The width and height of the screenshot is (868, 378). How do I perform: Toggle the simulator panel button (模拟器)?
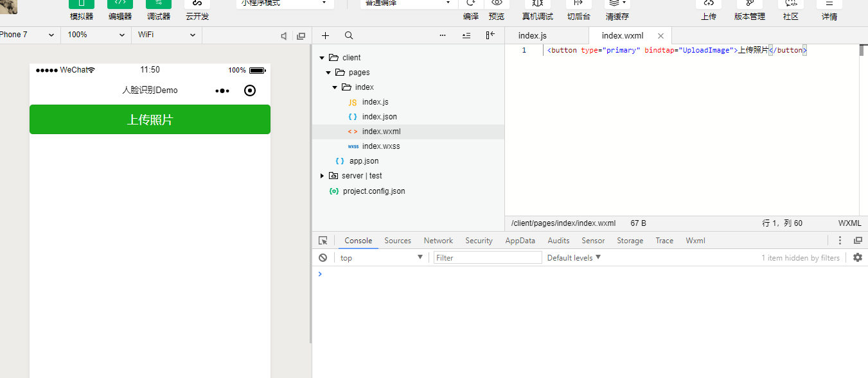point(82,4)
